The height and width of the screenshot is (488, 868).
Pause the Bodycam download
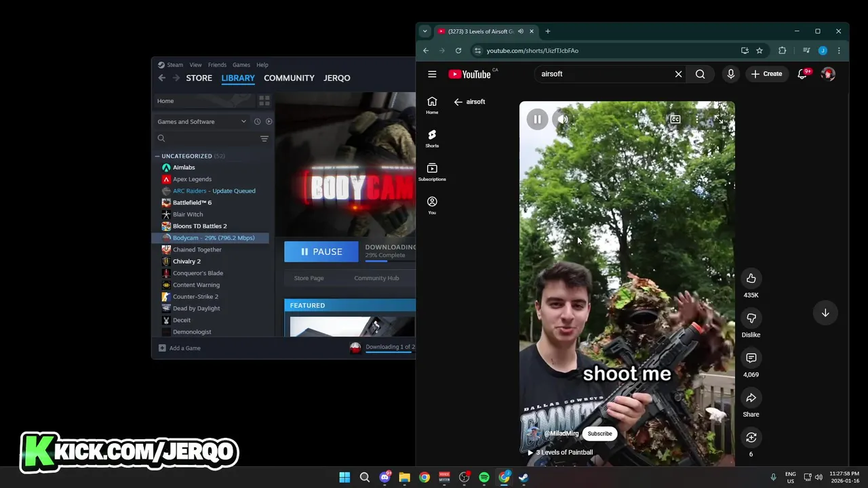[x=321, y=251]
